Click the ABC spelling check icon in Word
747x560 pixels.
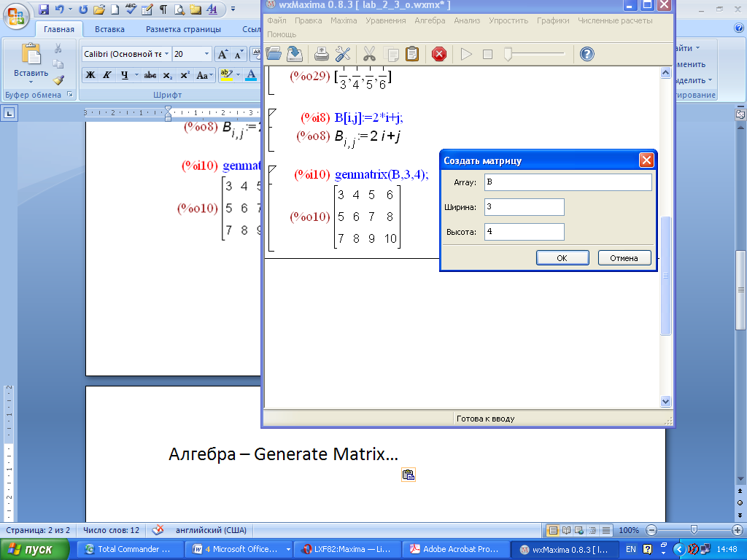coord(131,9)
